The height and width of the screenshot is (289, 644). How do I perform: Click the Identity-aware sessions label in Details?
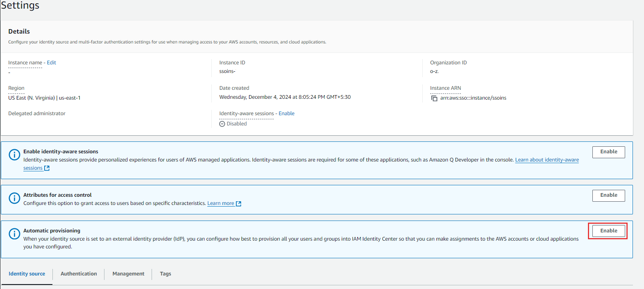(x=247, y=114)
